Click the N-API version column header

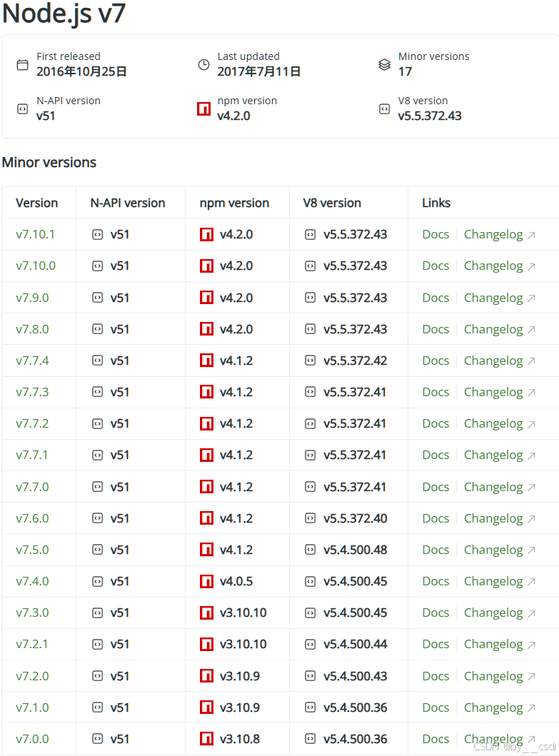(x=128, y=203)
